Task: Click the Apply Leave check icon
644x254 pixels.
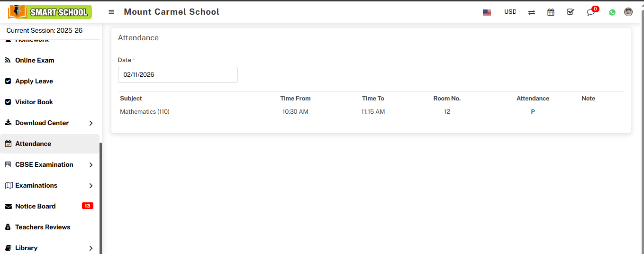Action: 8,81
